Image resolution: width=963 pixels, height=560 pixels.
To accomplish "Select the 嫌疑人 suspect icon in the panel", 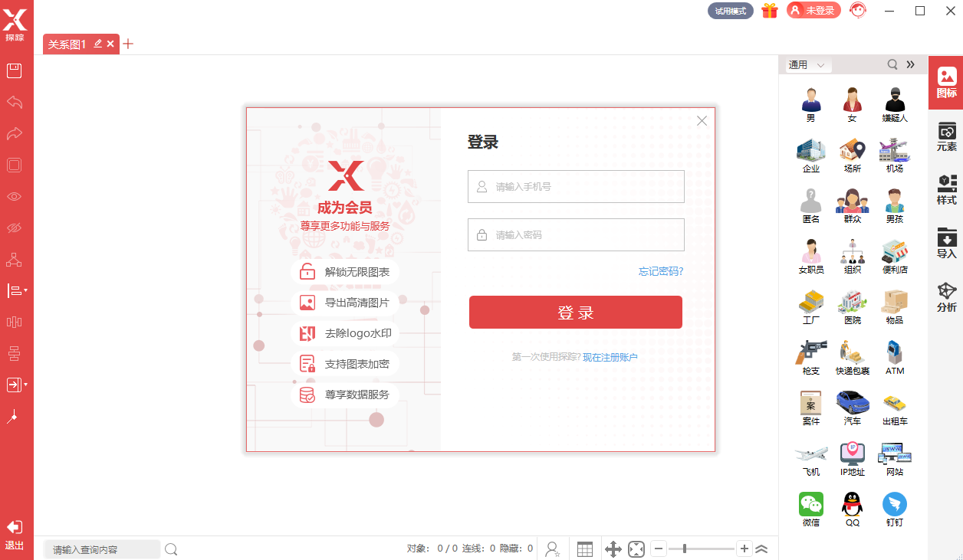I will tap(894, 103).
